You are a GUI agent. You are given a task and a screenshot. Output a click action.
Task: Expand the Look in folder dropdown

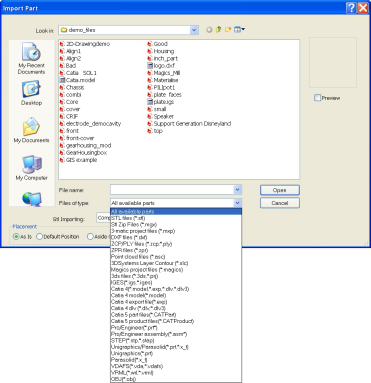coord(194,30)
